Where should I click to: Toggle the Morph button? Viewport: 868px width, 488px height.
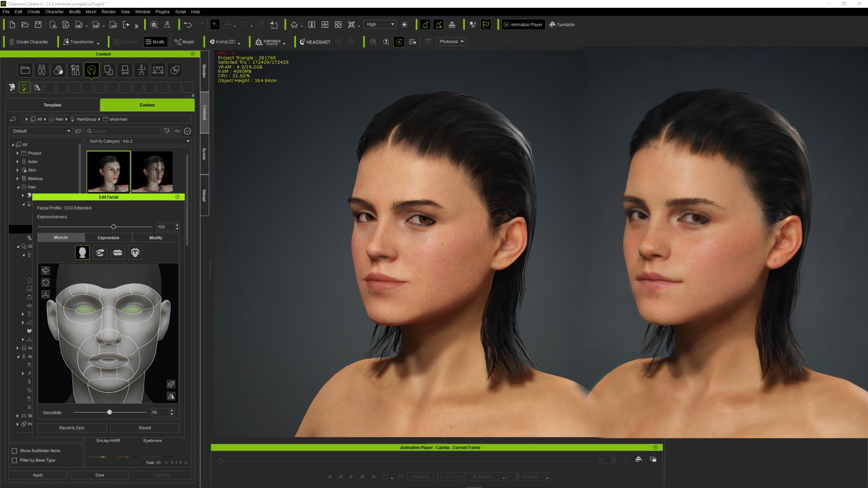pos(184,42)
